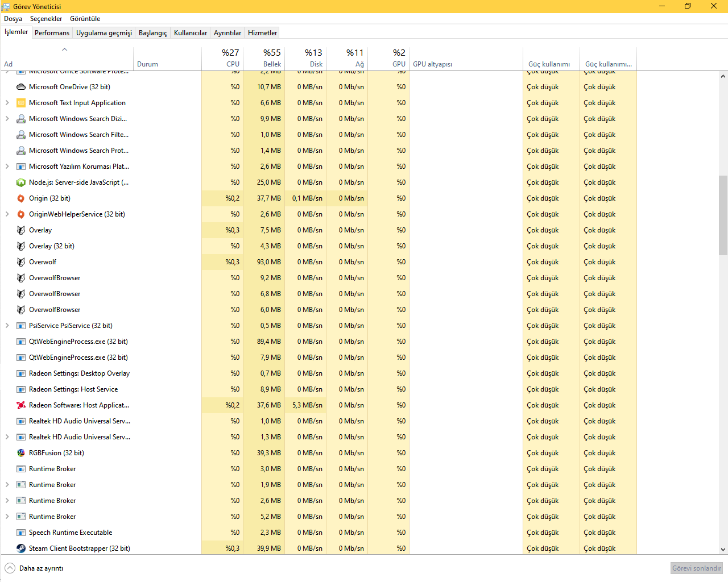The width and height of the screenshot is (728, 582).
Task: Expand PsiService PsiService (32 bit) group
Action: pyautogui.click(x=7, y=326)
